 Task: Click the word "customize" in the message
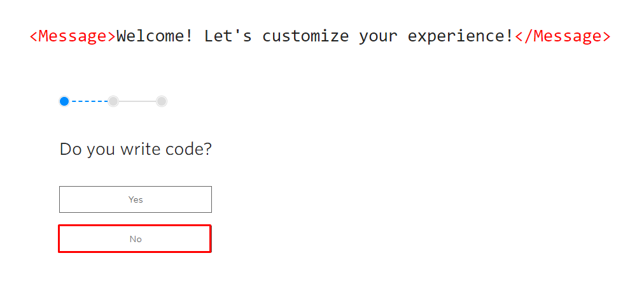point(305,36)
